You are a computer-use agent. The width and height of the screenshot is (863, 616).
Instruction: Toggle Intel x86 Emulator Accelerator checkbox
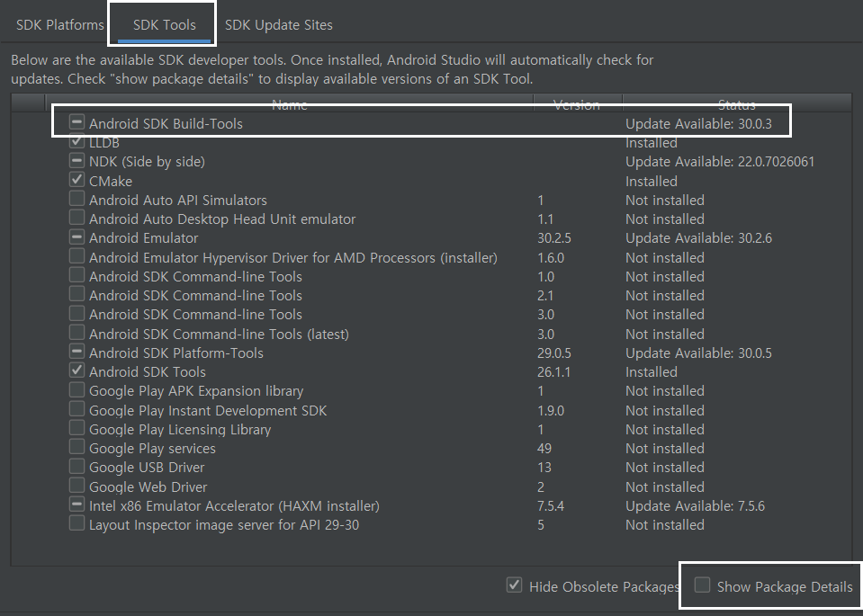click(x=76, y=504)
